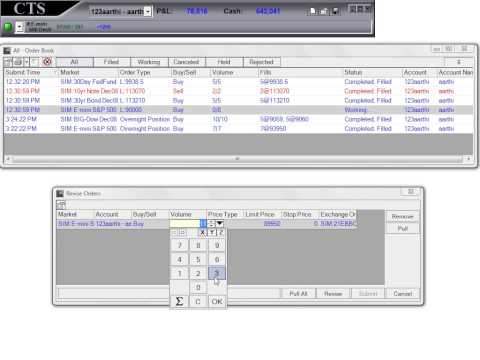Click the Order Book horizontal scrollbar
The image size is (480, 360).
tap(237, 159)
